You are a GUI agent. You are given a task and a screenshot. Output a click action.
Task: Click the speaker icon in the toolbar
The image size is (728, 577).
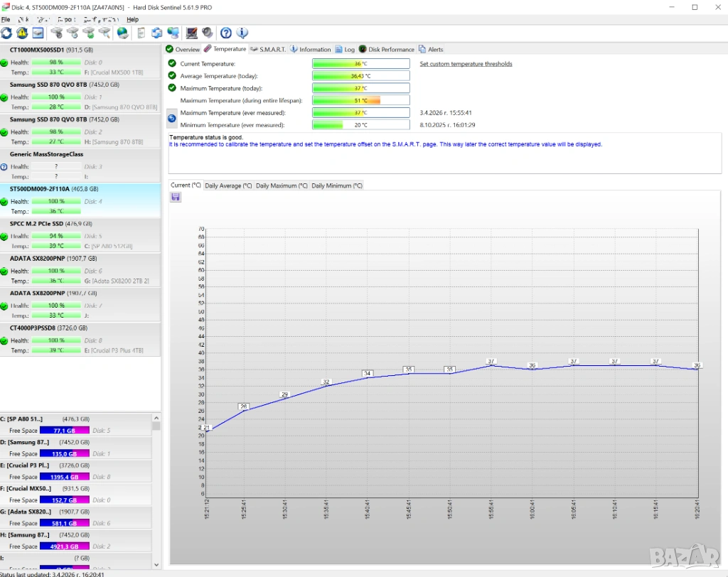click(x=207, y=33)
